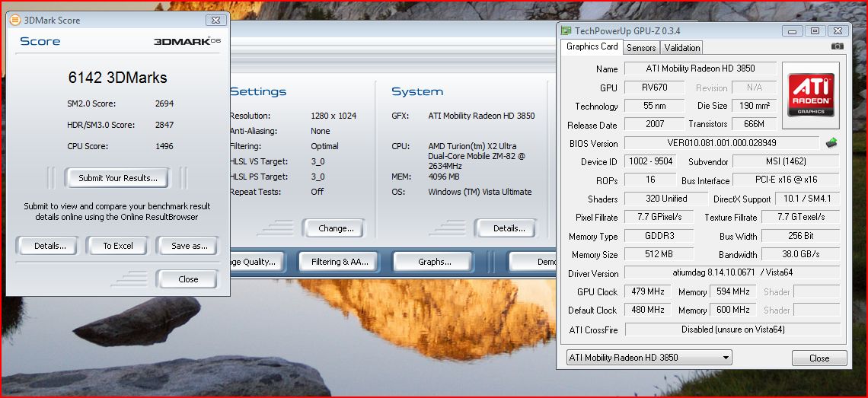Image resolution: width=868 pixels, height=398 pixels.
Task: Click the Driver Version field
Action: [732, 273]
